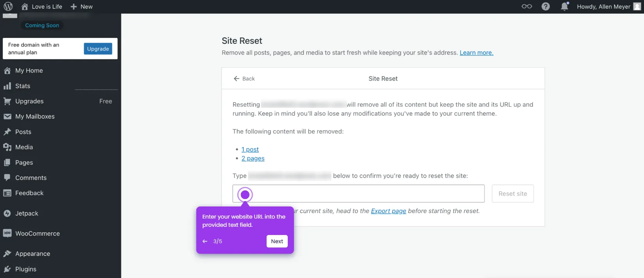The width and height of the screenshot is (644, 278).
Task: Click the 3/5 step counter text
Action: pos(218,241)
